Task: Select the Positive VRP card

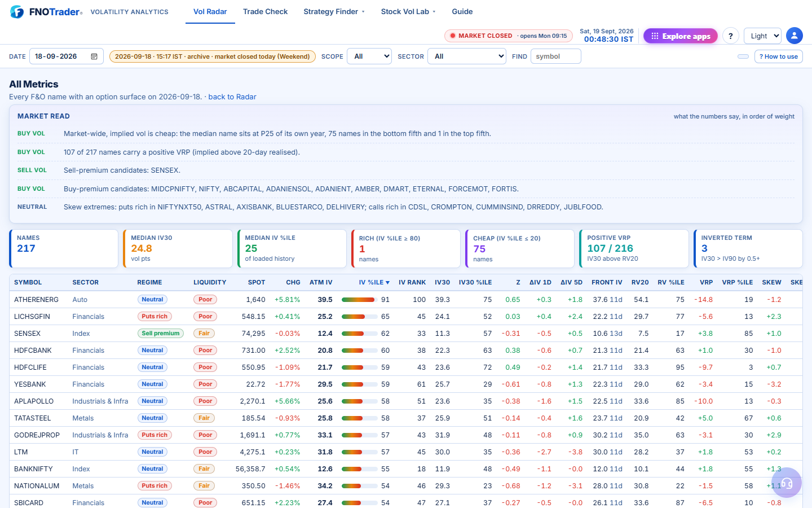Action: pyautogui.click(x=634, y=248)
